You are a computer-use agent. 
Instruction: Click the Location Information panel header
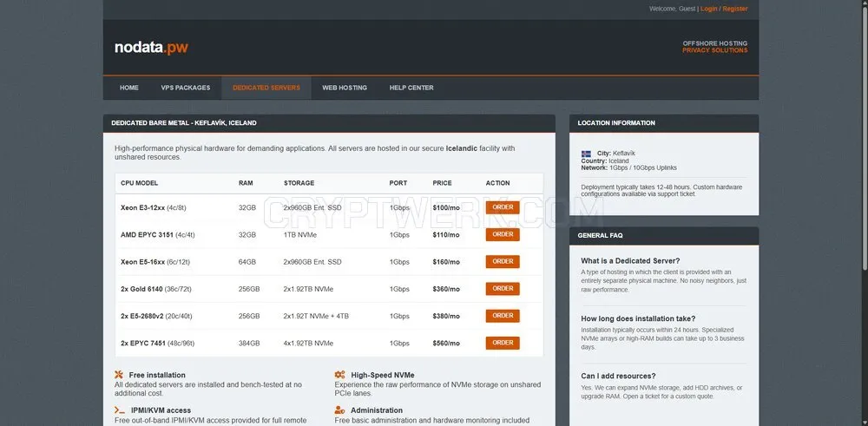click(664, 123)
